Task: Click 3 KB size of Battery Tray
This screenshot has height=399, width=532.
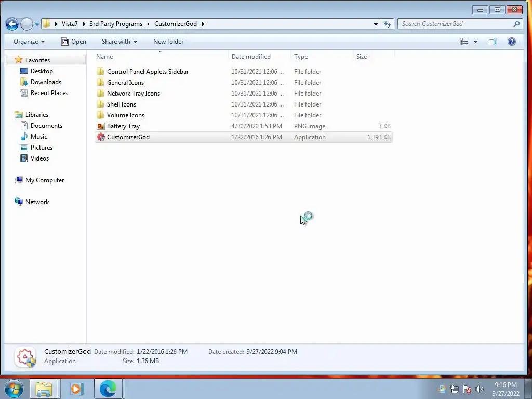Action: click(384, 126)
